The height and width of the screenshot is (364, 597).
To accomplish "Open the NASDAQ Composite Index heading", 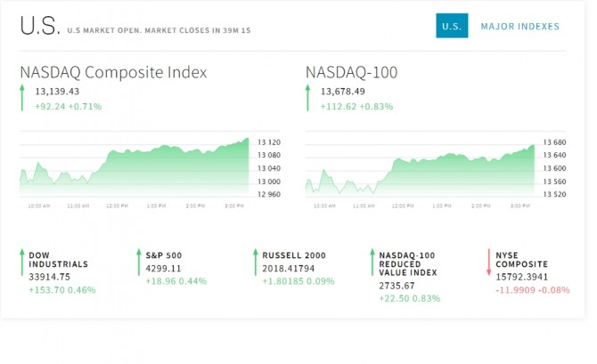I will [113, 72].
